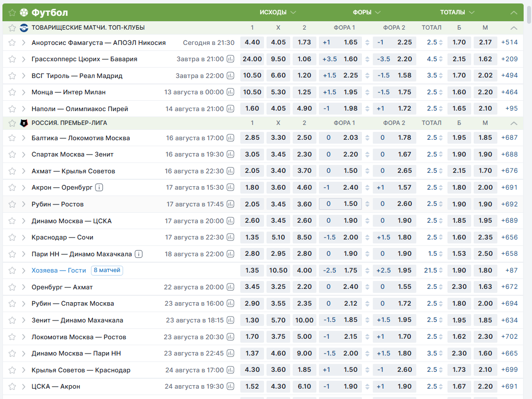Pick Краснодар away win at 1.85
The width and height of the screenshot is (532, 399).
pos(305,370)
